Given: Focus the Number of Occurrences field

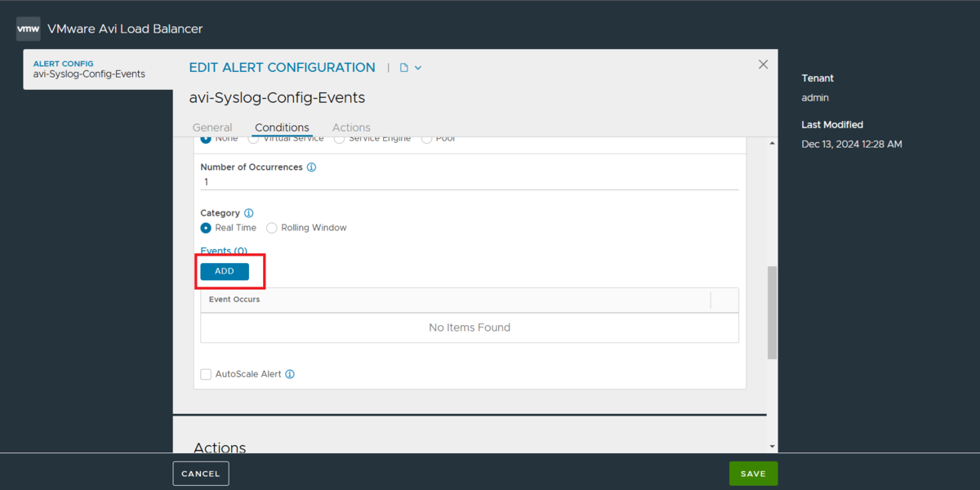Looking at the screenshot, I should click(470, 182).
